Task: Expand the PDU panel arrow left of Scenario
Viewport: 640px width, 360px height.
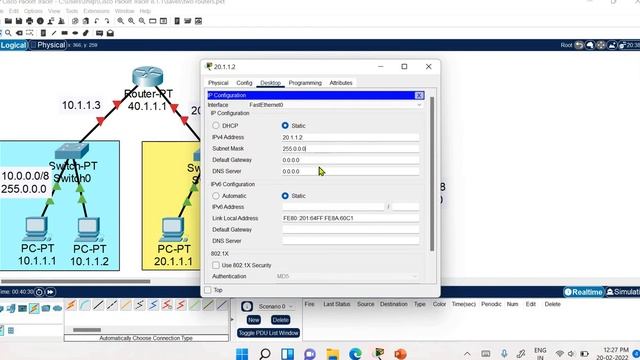Action: [x=232, y=319]
